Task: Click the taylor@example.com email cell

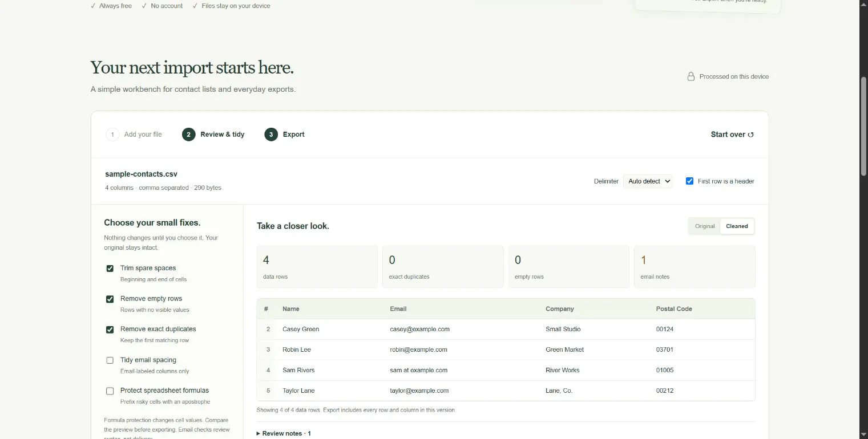Action: (x=419, y=391)
